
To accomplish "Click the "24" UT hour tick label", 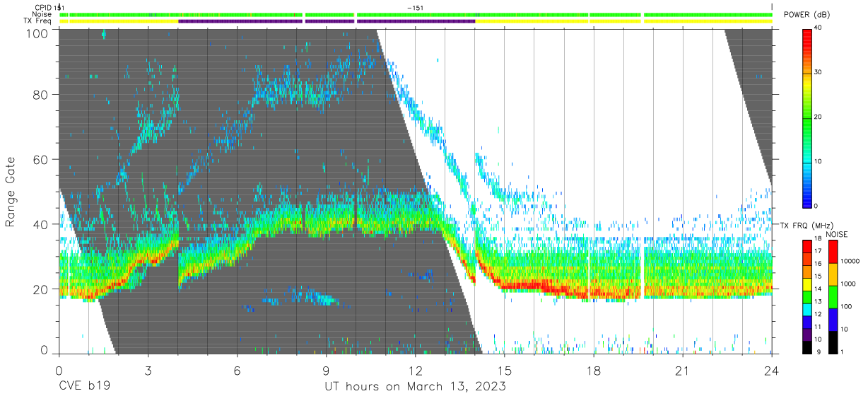I will pyautogui.click(x=771, y=370).
